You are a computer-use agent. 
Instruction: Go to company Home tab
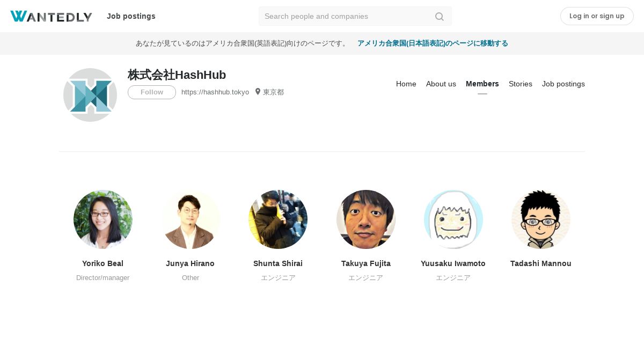[x=406, y=84]
